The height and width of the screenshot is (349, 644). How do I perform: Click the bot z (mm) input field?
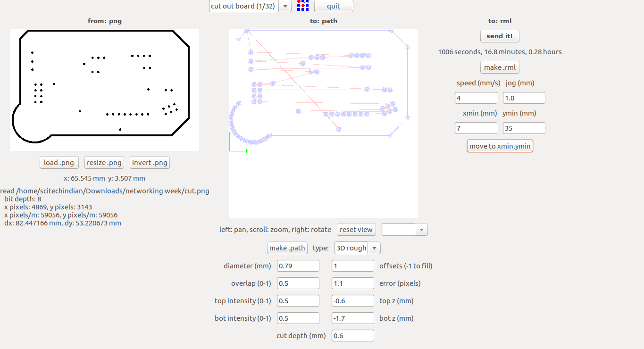352,318
